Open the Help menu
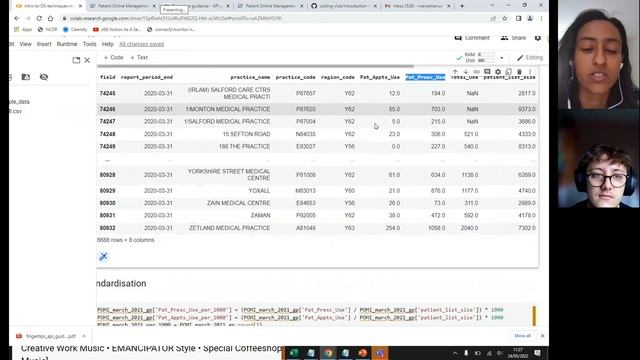Screen dimensions: 640x360 pos(107,44)
